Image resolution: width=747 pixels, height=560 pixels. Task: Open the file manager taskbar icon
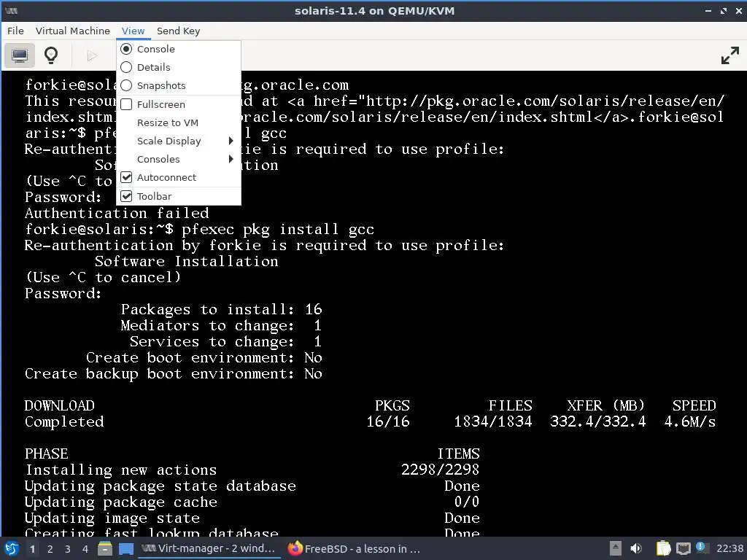[x=105, y=548]
